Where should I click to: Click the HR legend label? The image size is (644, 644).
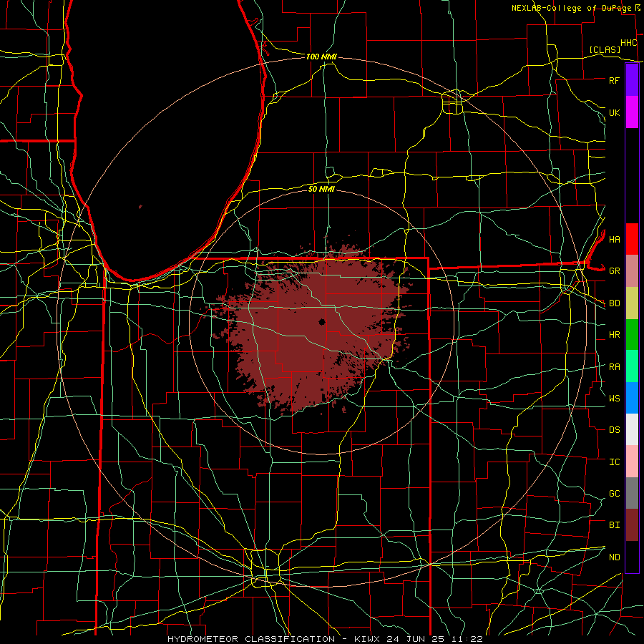coord(614,335)
